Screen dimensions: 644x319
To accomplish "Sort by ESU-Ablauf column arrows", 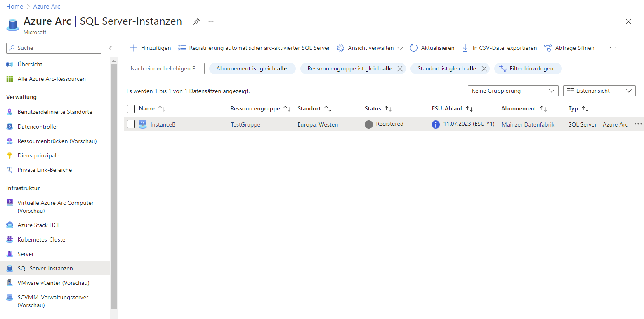I will coord(469,109).
